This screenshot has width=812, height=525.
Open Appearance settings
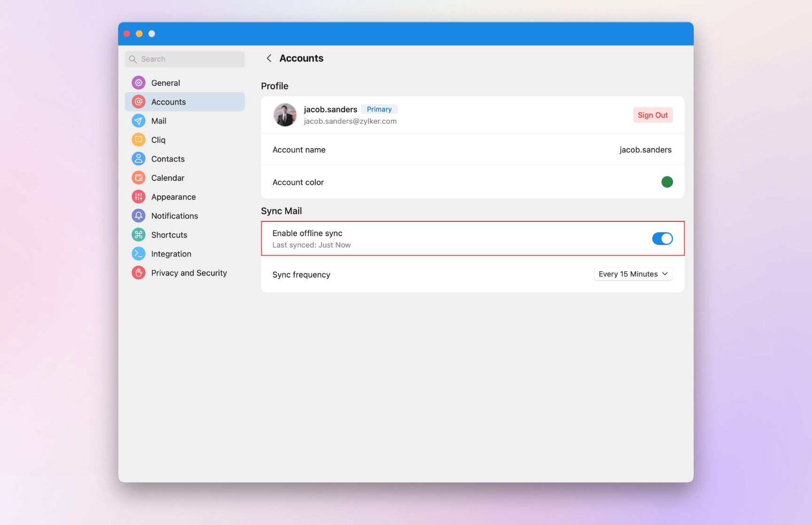pos(185,197)
